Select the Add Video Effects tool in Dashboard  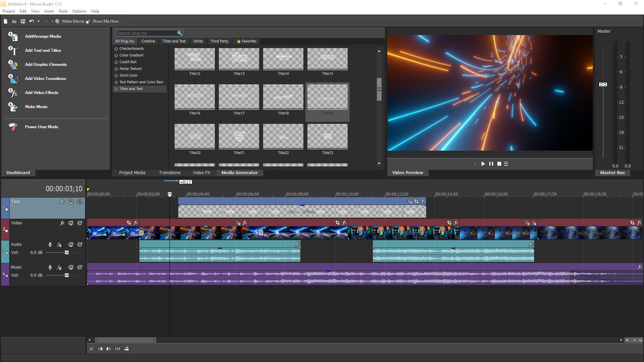[41, 93]
